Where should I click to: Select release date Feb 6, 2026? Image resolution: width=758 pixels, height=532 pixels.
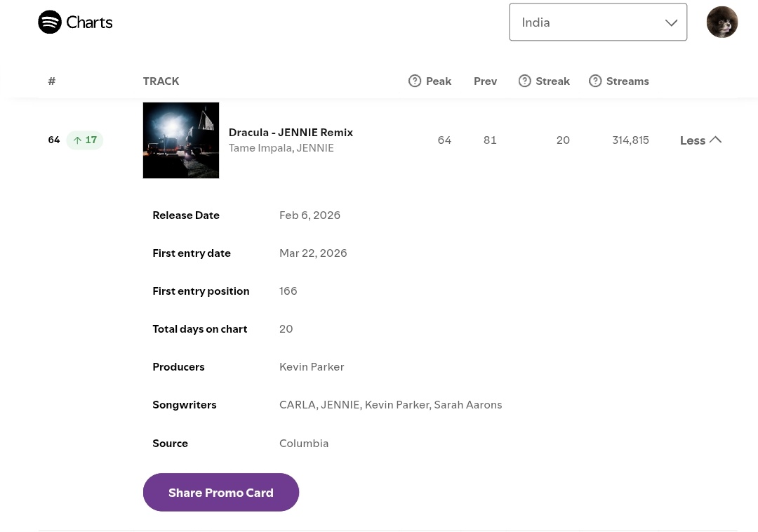pos(310,215)
